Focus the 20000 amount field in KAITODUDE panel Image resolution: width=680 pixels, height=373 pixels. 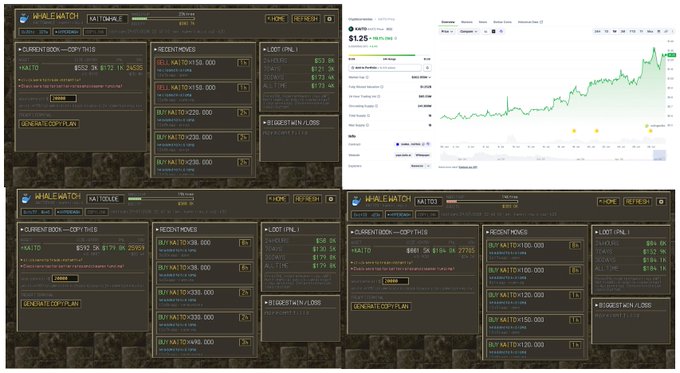tap(65, 278)
